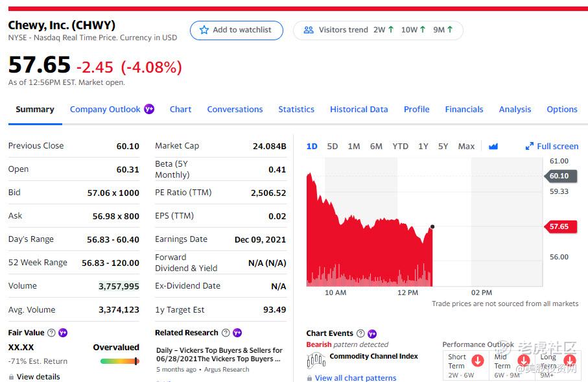Click the Y+ badge beside Chart Events
The width and height of the screenshot is (588, 382).
372,333
